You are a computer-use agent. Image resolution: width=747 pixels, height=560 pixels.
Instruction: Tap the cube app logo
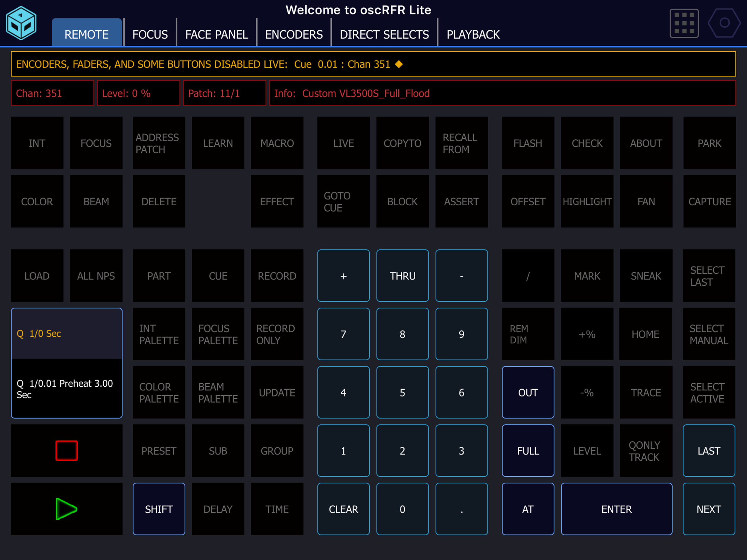(x=21, y=23)
